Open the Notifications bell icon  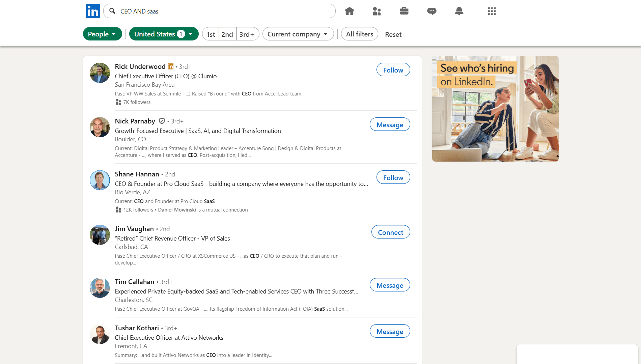point(459,11)
